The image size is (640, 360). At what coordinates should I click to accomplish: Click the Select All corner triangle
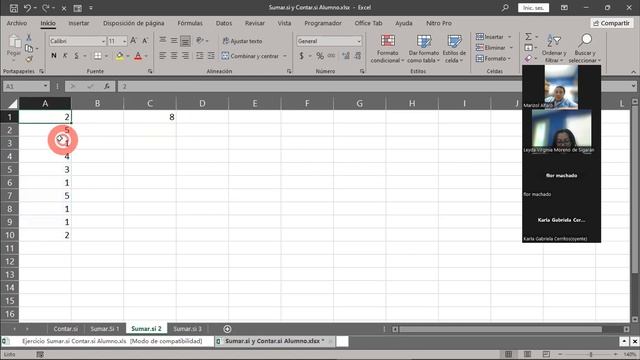[x=13, y=104]
